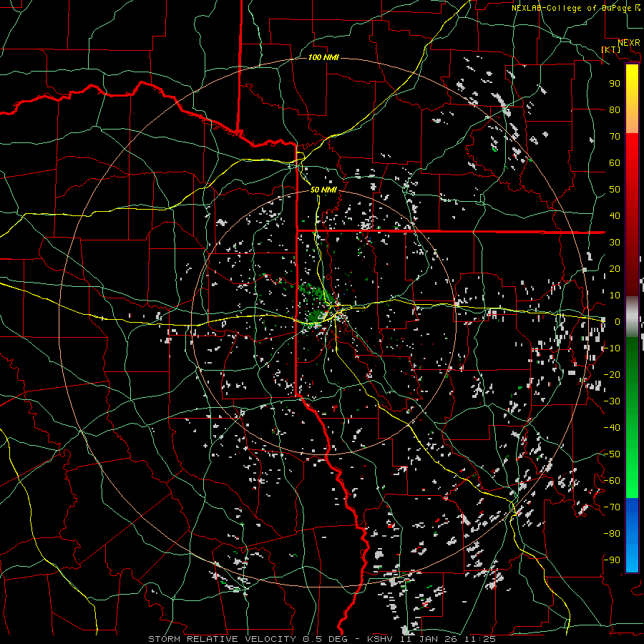The image size is (644, 644).
Task: Click the positive 90 scale value
Action: click(615, 84)
